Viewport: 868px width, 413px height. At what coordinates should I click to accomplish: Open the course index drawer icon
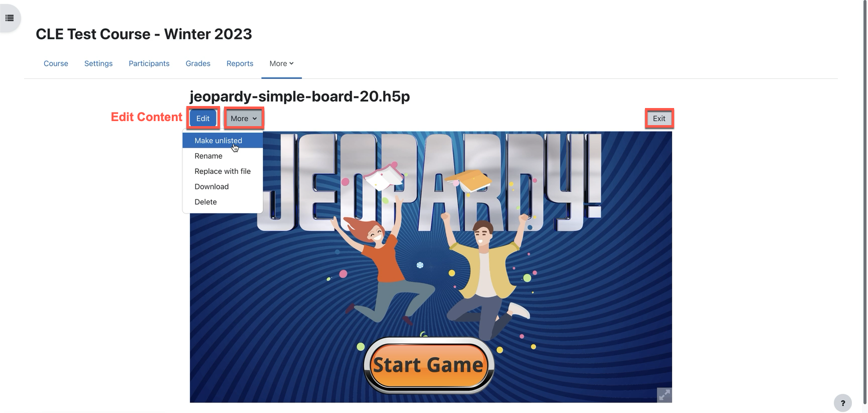(x=10, y=18)
